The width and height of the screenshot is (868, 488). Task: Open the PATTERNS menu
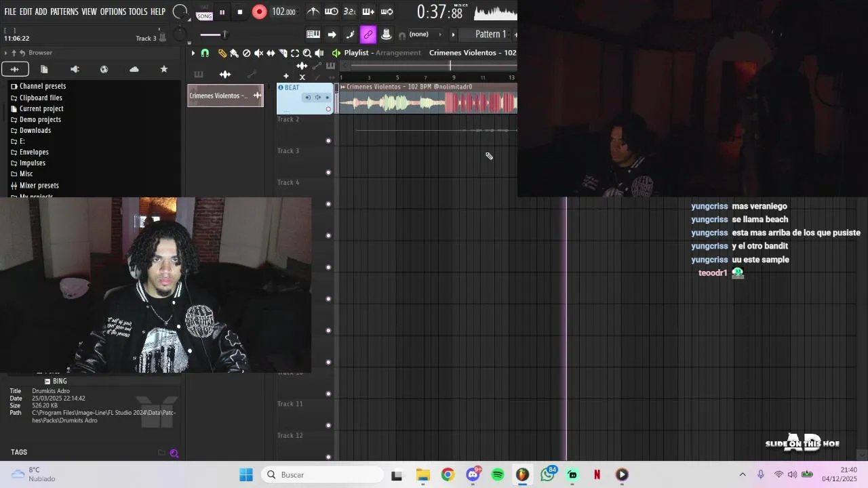(64, 12)
